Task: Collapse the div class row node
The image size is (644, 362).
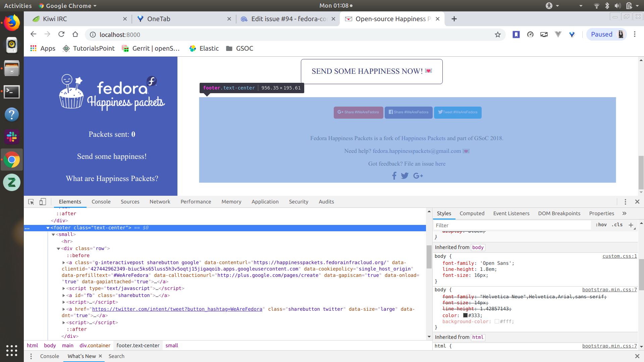Action: (x=58, y=249)
